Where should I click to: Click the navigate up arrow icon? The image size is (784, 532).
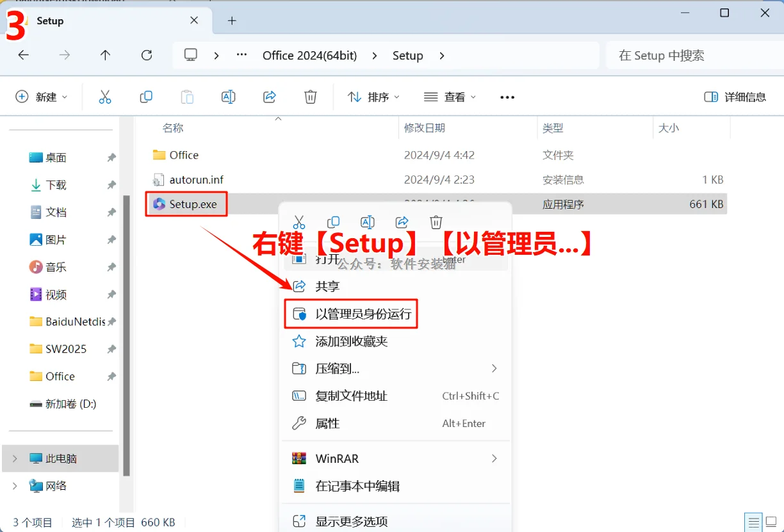(x=105, y=55)
